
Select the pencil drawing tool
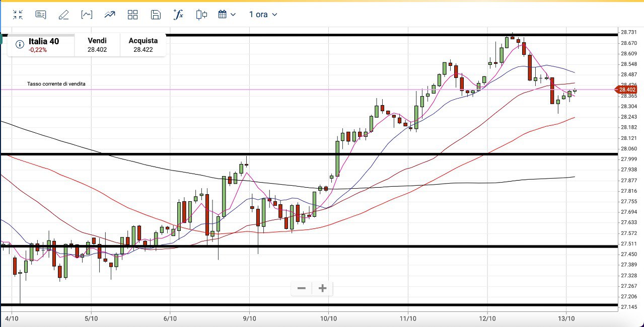(x=63, y=15)
